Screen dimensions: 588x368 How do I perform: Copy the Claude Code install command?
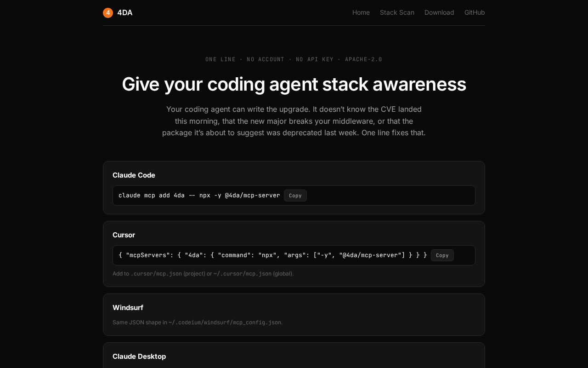point(295,195)
